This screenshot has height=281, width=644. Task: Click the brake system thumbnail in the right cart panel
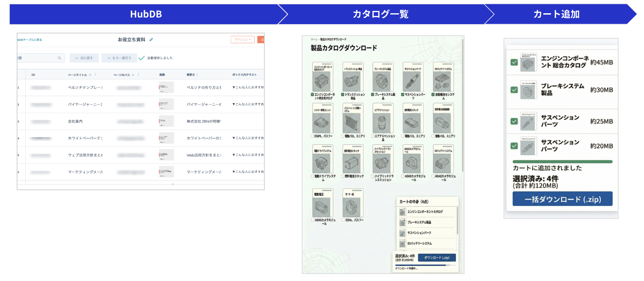(x=528, y=90)
